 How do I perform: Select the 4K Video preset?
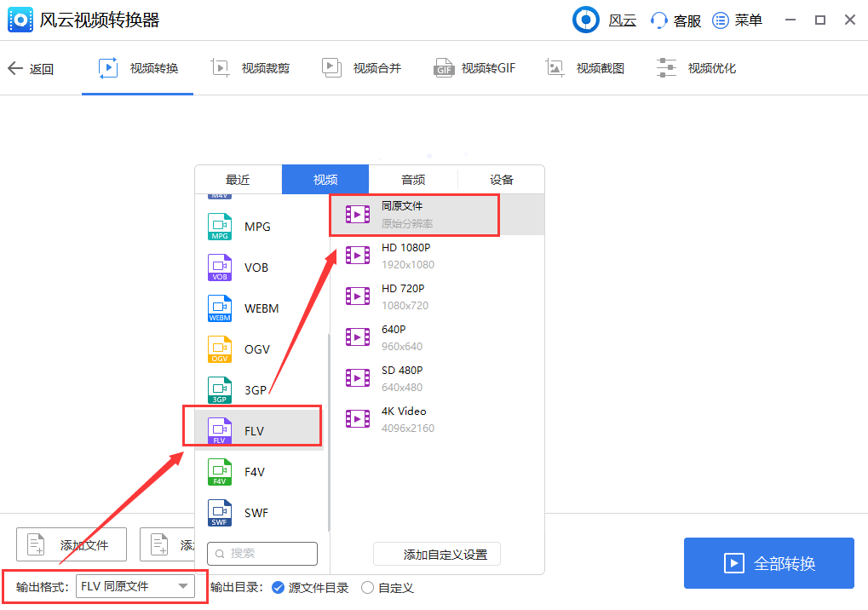(x=400, y=417)
